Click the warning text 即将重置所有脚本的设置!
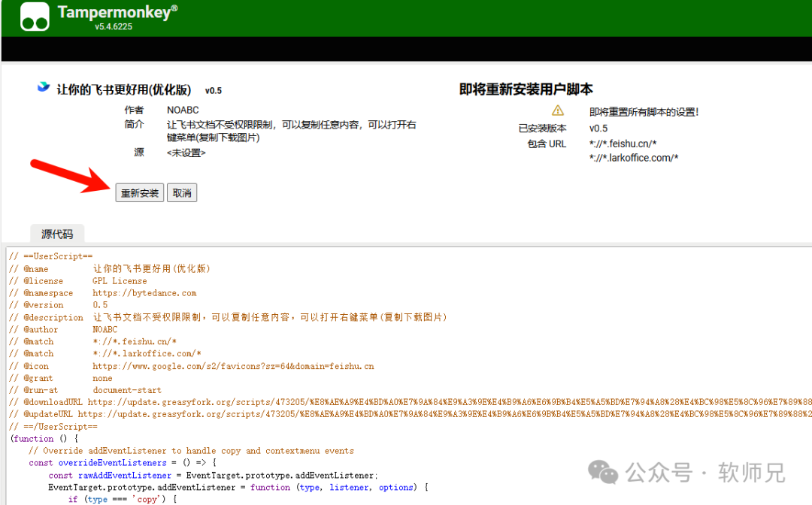The height and width of the screenshot is (505, 812). (644, 112)
